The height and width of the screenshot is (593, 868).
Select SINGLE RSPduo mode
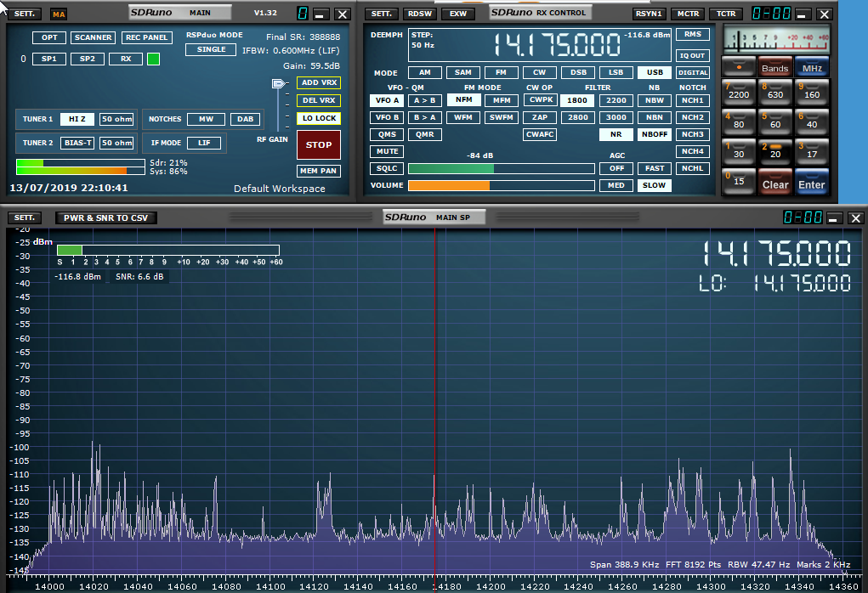point(212,49)
